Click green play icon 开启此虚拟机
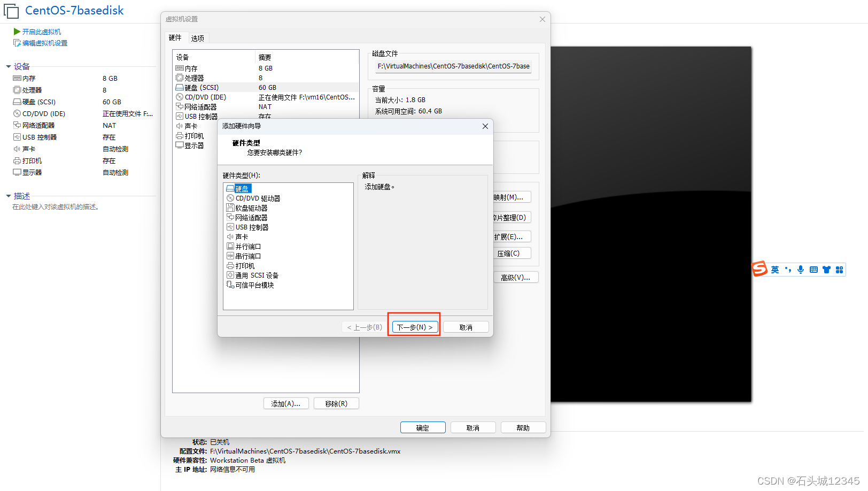Viewport: 868px width, 491px height. click(17, 32)
